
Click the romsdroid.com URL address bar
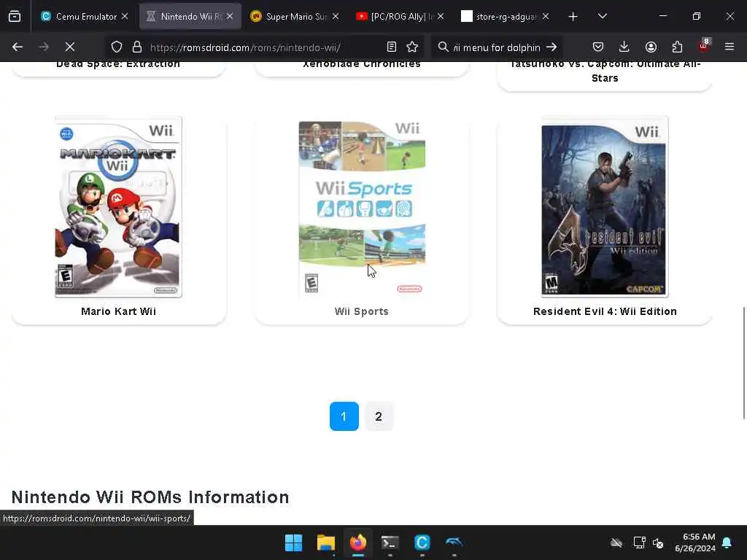tap(245, 47)
